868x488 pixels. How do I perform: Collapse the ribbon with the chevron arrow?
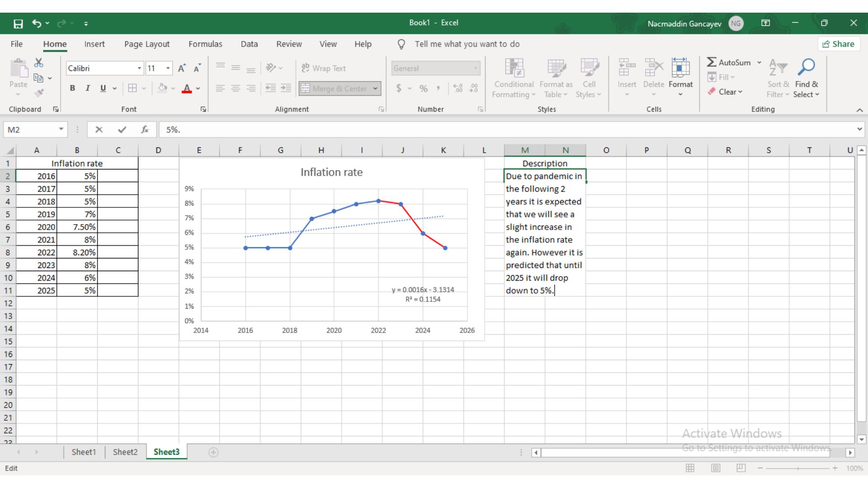(x=859, y=110)
